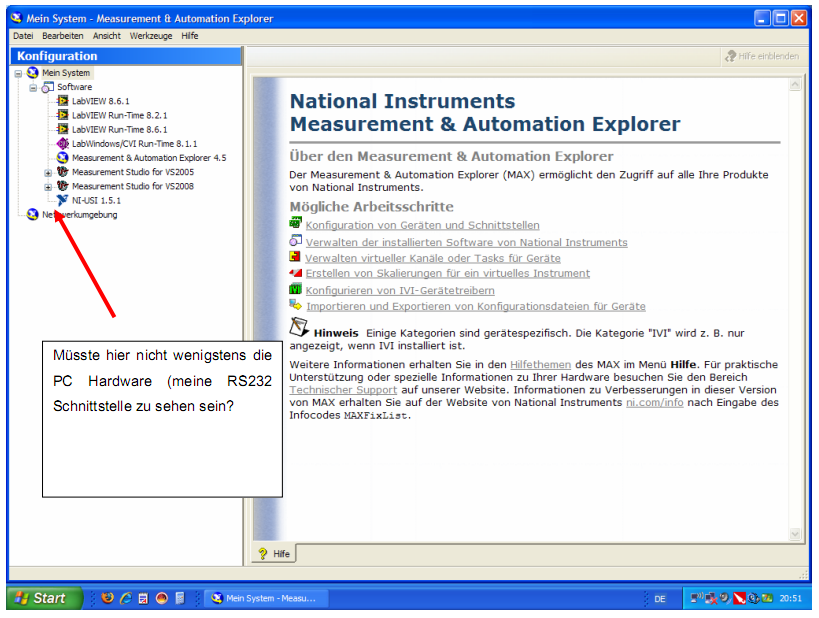Click the taskbar clock showing 20:51

(790, 598)
